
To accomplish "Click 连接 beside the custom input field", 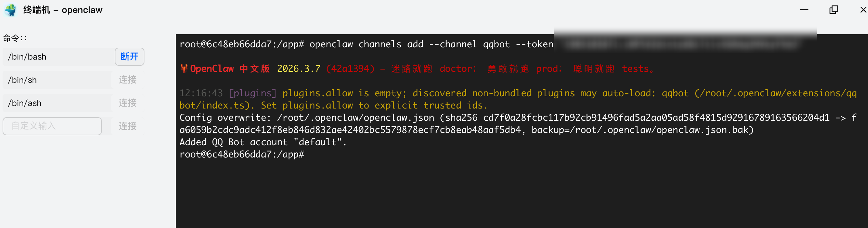I will (x=128, y=126).
